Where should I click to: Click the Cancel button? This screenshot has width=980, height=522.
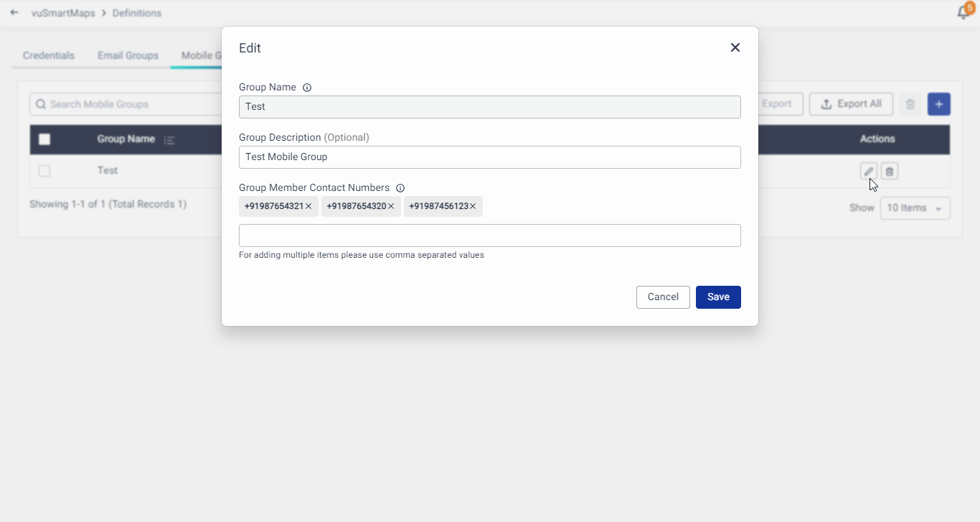663,297
